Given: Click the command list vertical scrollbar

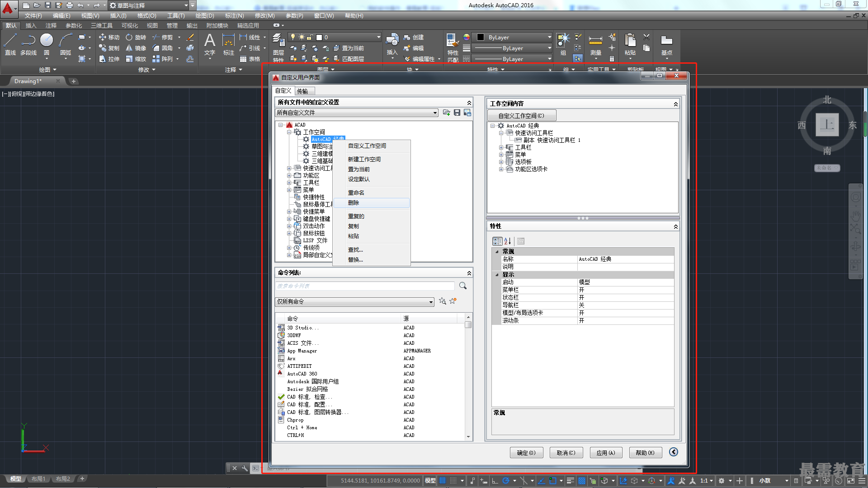Looking at the screenshot, I should (468, 377).
